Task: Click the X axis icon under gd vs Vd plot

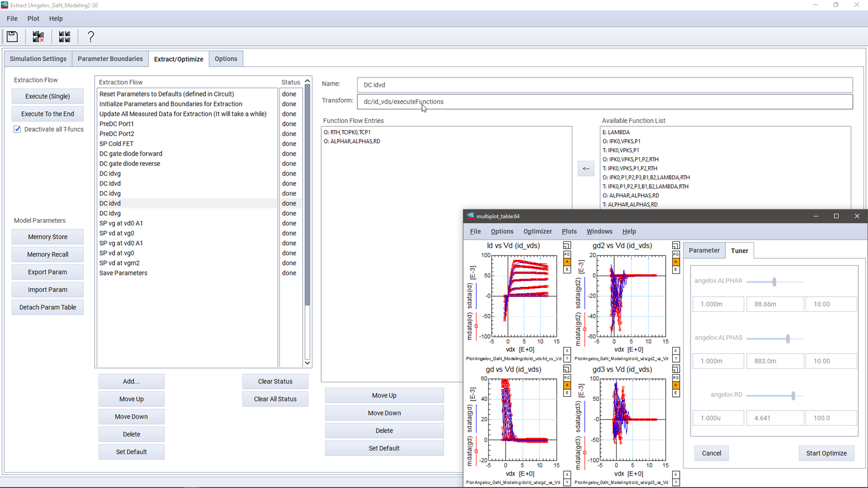Action: point(567,474)
